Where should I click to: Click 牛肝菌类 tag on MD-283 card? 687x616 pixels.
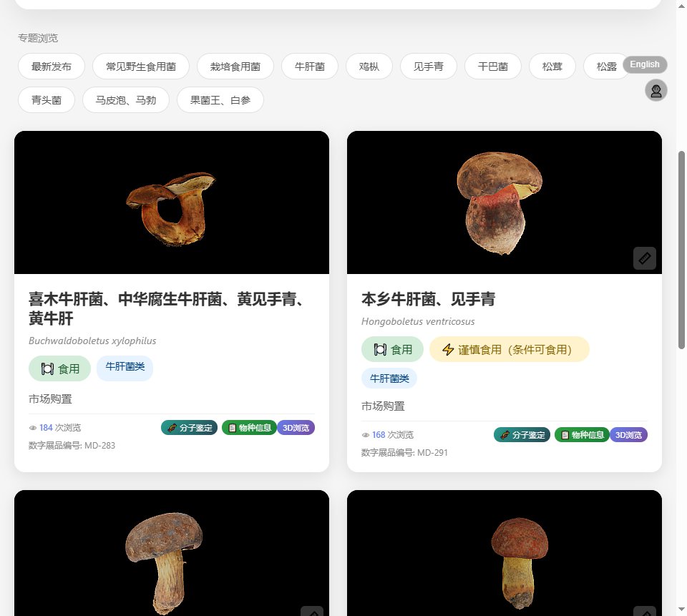[x=125, y=367]
